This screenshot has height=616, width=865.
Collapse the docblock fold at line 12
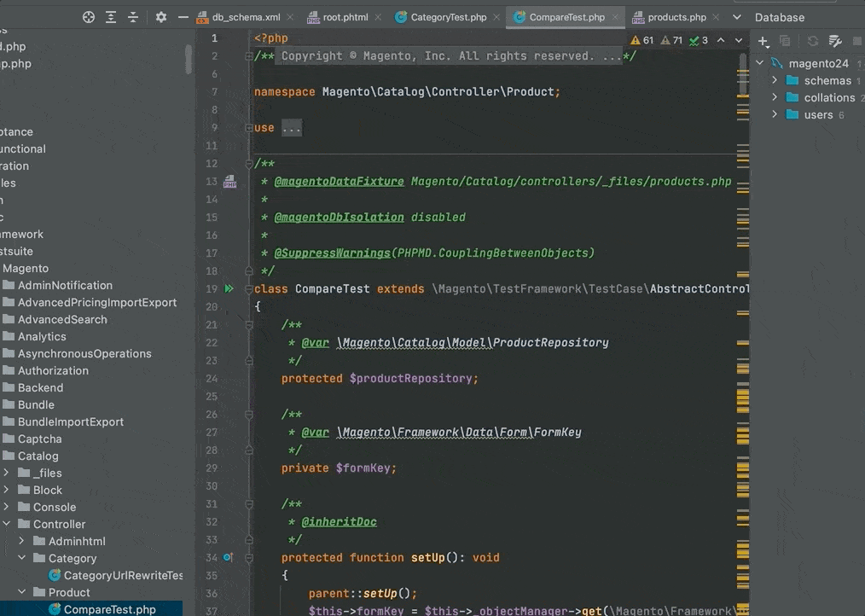pyautogui.click(x=248, y=164)
